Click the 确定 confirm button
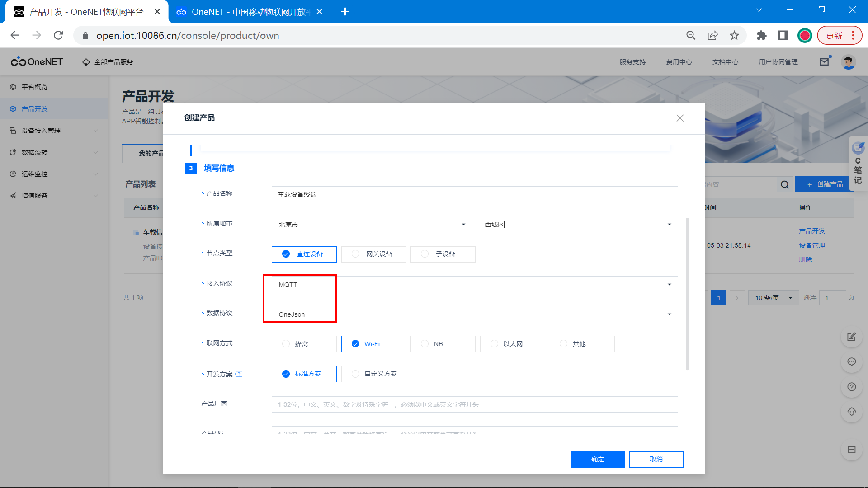The width and height of the screenshot is (868, 488). [x=597, y=459]
